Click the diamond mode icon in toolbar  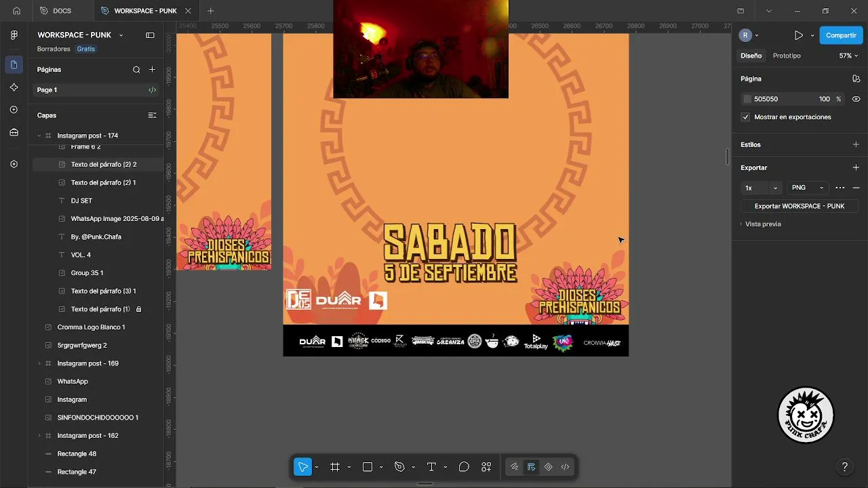point(548,467)
